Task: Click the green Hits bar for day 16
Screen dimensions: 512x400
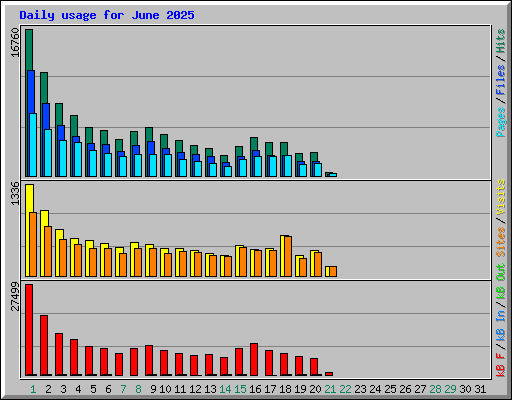Action: coord(254,143)
